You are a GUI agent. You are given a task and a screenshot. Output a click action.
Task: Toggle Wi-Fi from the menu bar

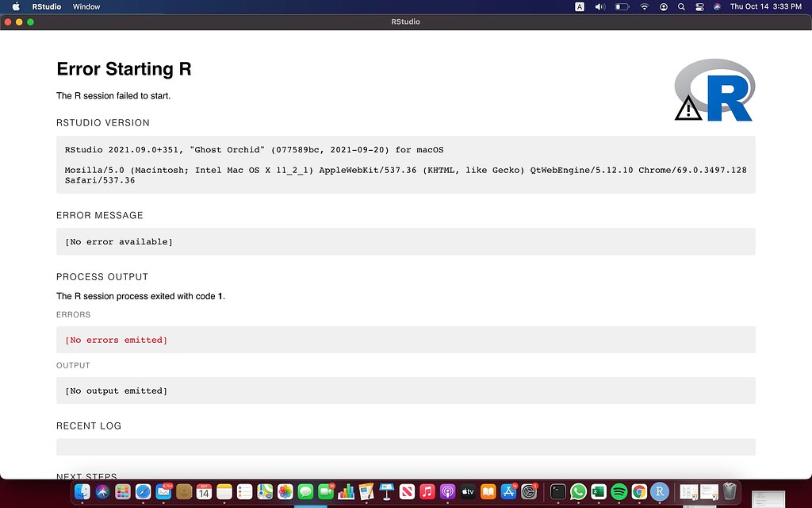[x=644, y=6]
